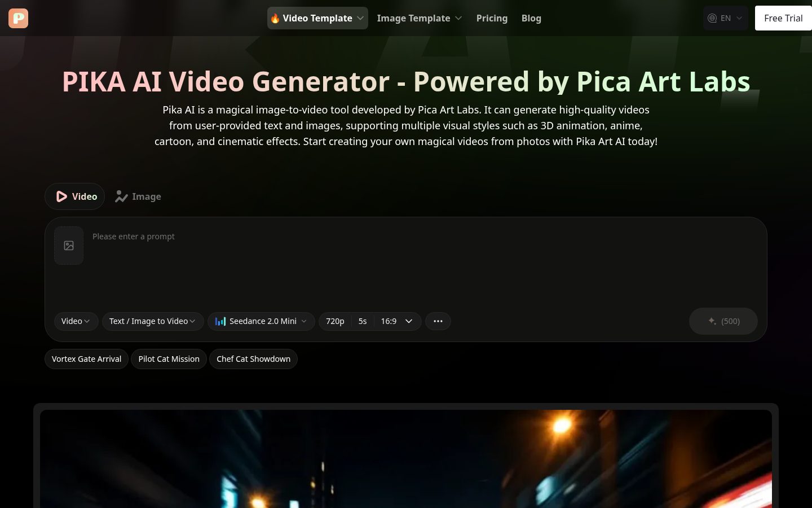This screenshot has width=812, height=508.
Task: Open the Image Template menu
Action: click(420, 18)
